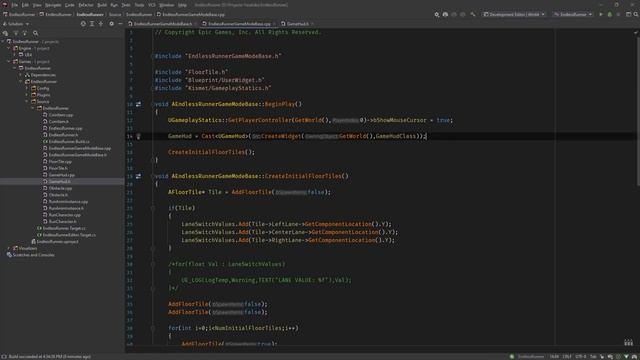Click first icon in explorer sub-toolbar

click(5, 33)
